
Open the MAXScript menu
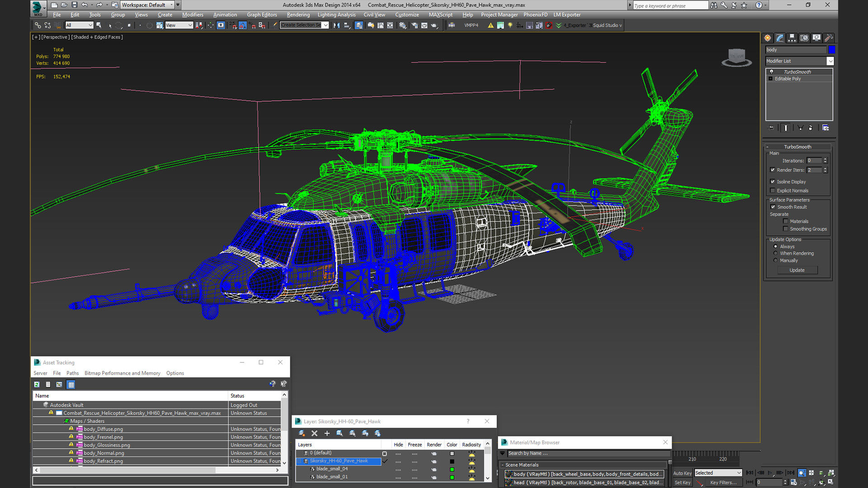(441, 15)
